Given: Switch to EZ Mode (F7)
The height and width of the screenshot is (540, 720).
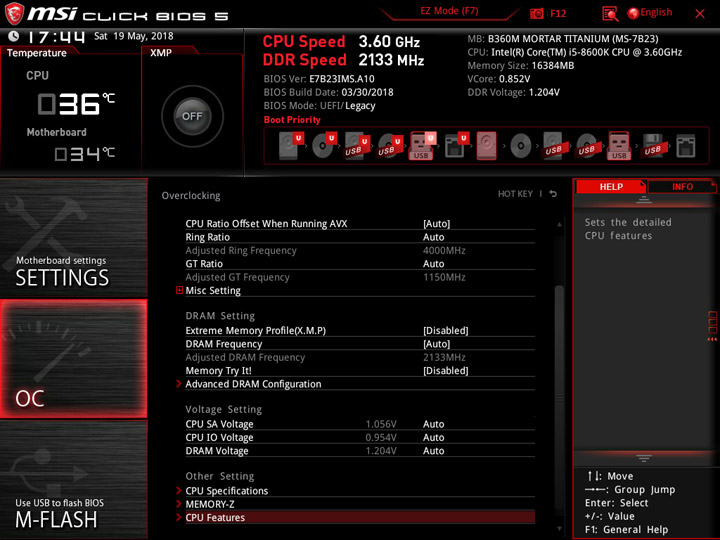Looking at the screenshot, I should pyautogui.click(x=449, y=11).
